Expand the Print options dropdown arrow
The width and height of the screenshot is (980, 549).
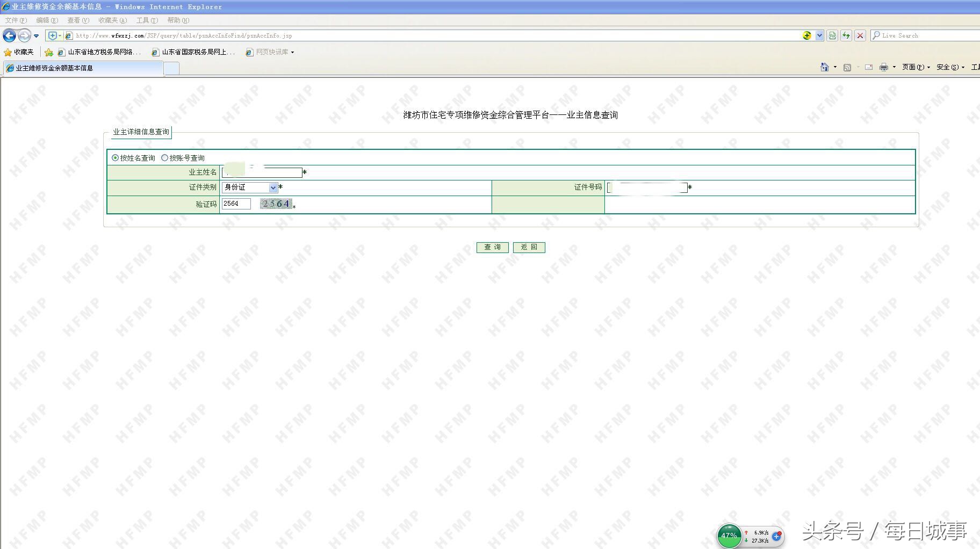click(x=894, y=67)
